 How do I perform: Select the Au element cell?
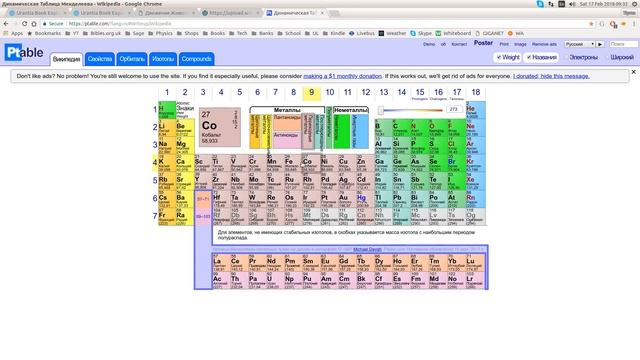point(347,199)
